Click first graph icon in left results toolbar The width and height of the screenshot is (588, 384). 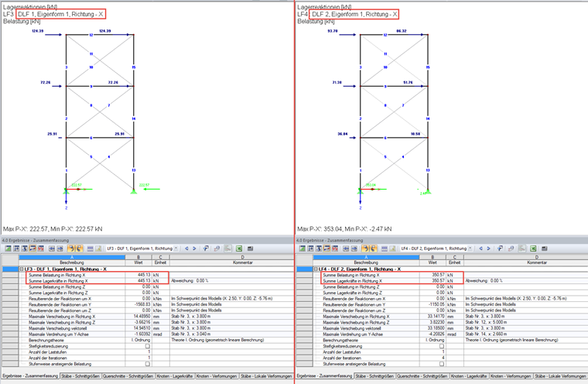8,249
